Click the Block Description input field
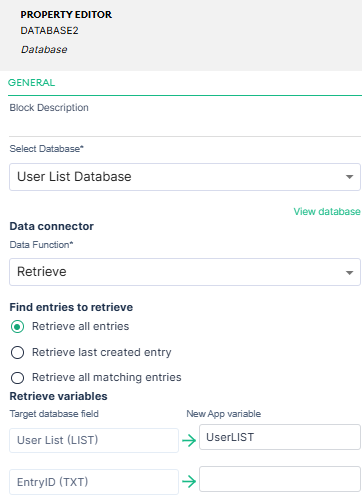362x495 pixels. [x=185, y=126]
